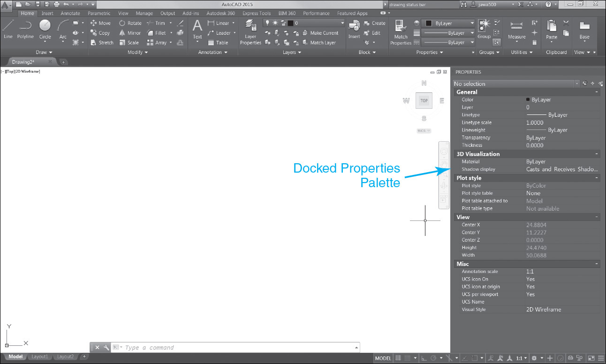
Task: Click the Paste clipboard icon
Action: (x=552, y=30)
